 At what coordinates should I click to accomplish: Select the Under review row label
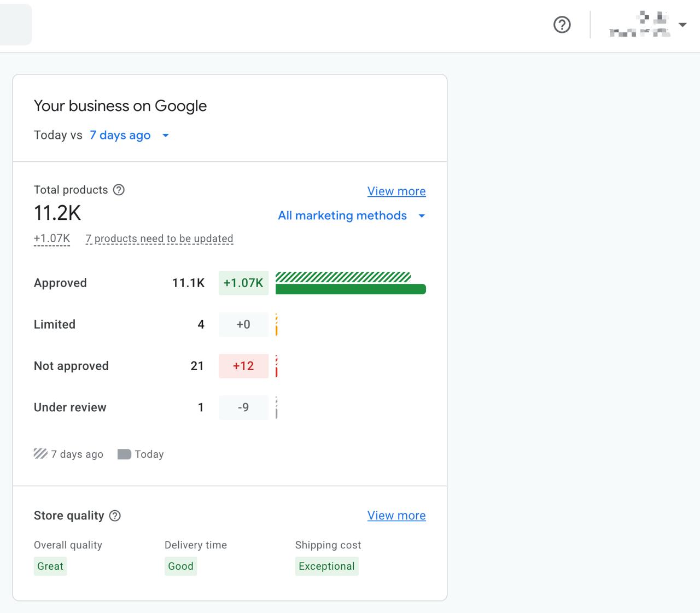(70, 407)
